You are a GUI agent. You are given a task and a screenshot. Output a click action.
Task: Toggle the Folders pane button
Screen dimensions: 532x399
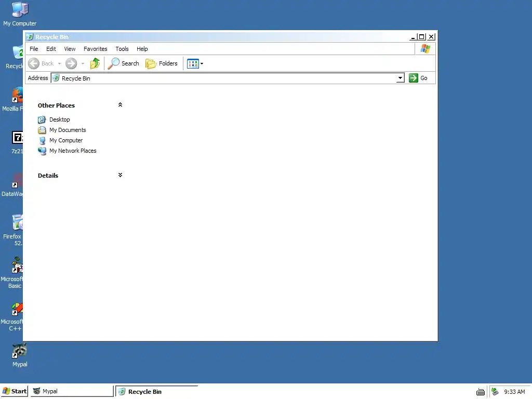point(162,63)
